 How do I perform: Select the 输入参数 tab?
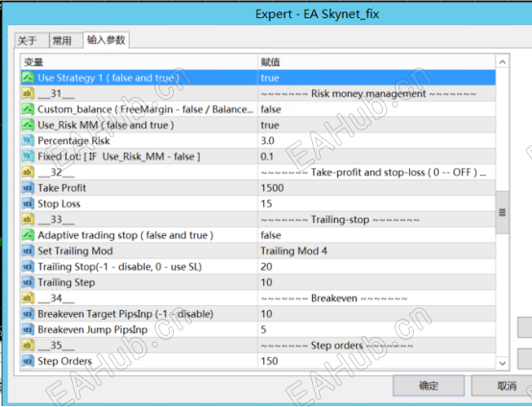(x=106, y=40)
